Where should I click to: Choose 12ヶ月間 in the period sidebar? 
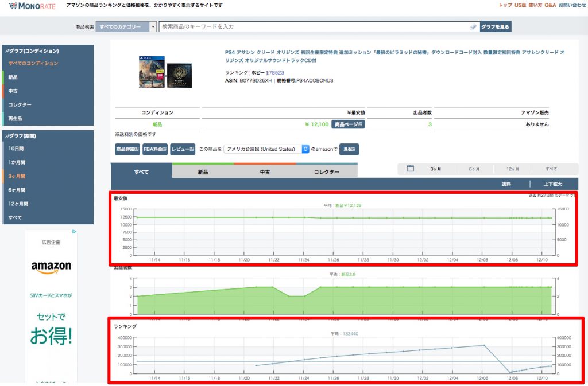tap(18, 204)
